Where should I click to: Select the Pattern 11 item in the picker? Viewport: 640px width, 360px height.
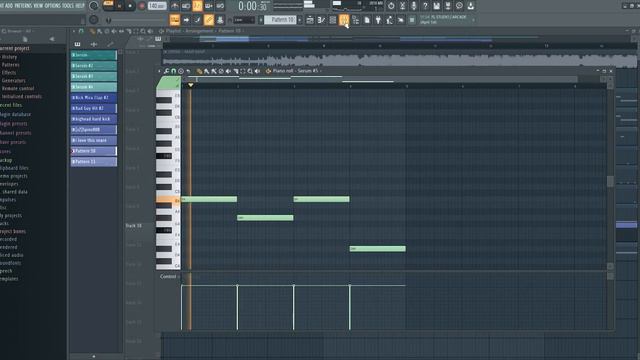[x=94, y=162]
